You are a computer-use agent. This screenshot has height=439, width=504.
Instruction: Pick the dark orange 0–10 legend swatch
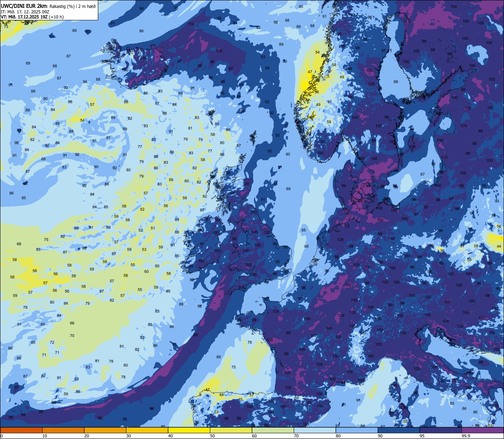(21, 430)
